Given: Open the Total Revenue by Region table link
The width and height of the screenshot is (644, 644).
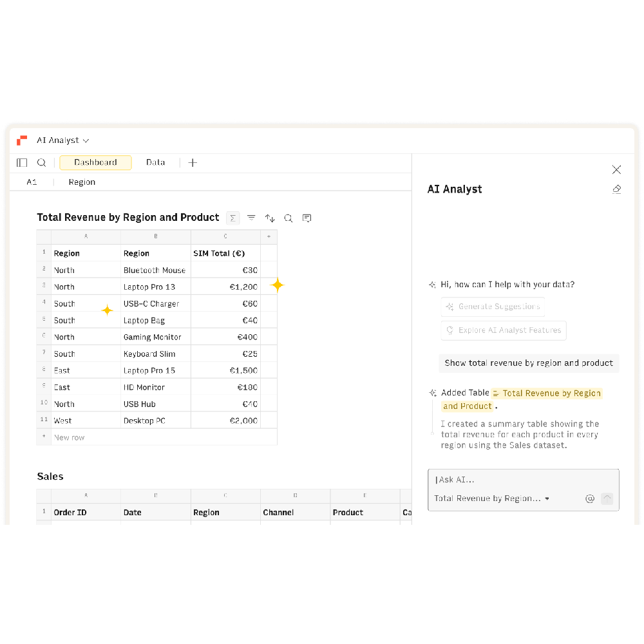Looking at the screenshot, I should pyautogui.click(x=547, y=393).
